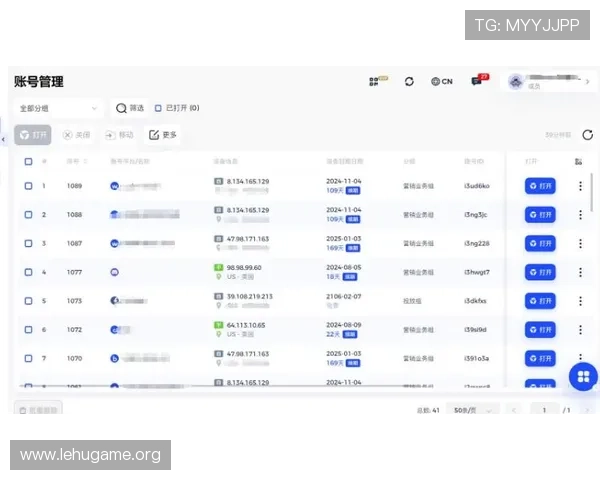Open three-dot menu for row 1073

coord(580,301)
